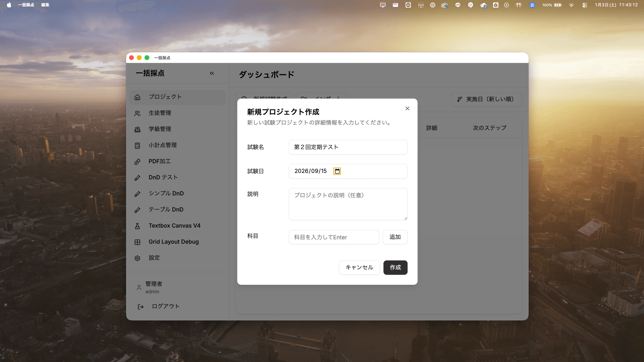
Task: Click the 小計点管理 calculator icon
Action: [x=138, y=145]
